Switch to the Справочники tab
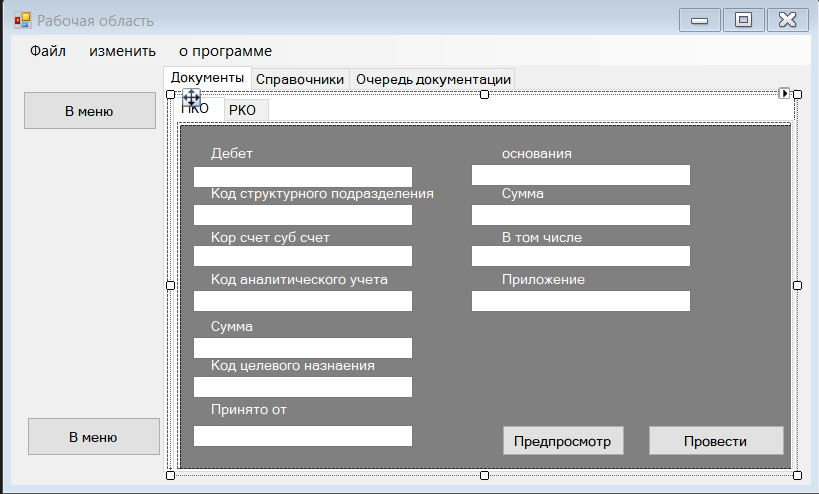The height and width of the screenshot is (494, 819). (300, 79)
